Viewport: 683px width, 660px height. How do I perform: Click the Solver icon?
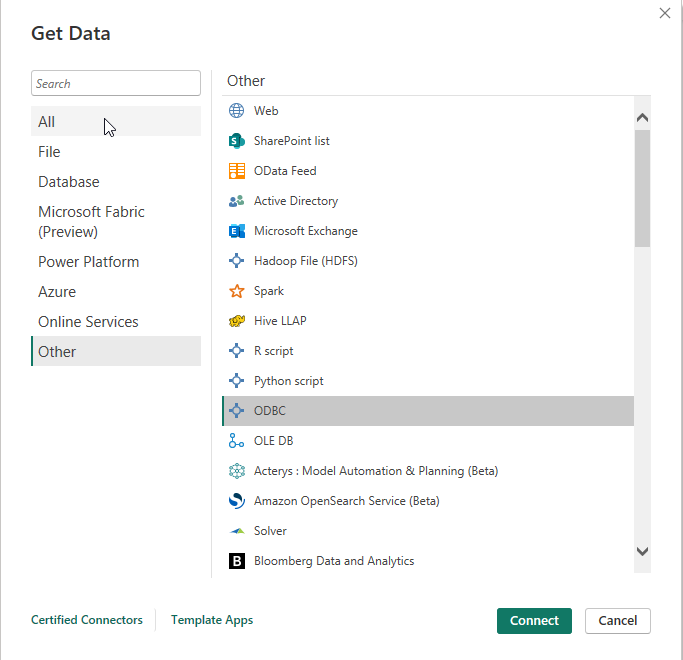point(237,531)
